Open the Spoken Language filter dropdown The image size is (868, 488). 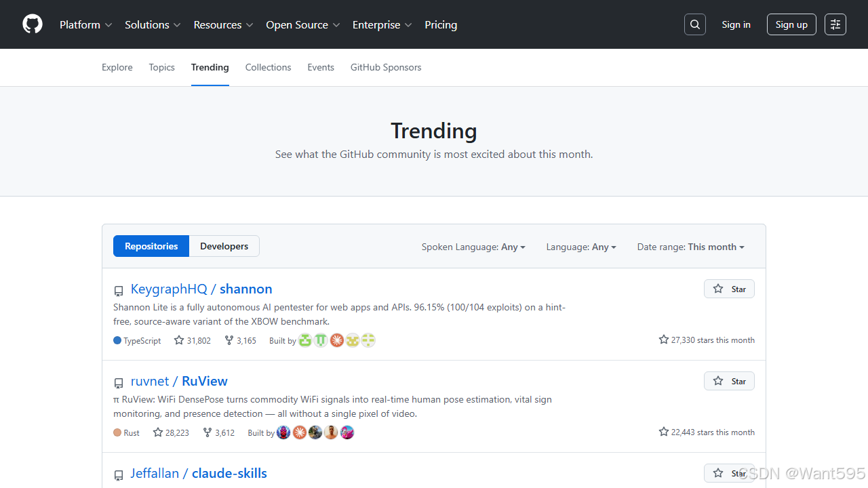click(x=473, y=247)
